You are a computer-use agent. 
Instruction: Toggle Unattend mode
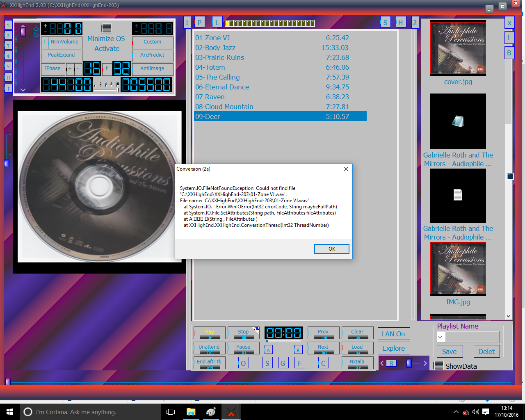coord(209,348)
